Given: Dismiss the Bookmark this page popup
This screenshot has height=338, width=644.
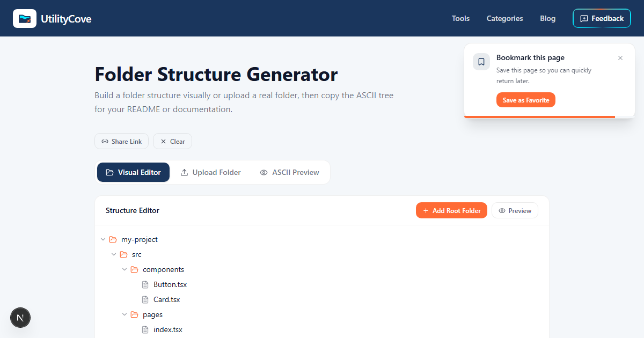Looking at the screenshot, I should click(x=620, y=58).
